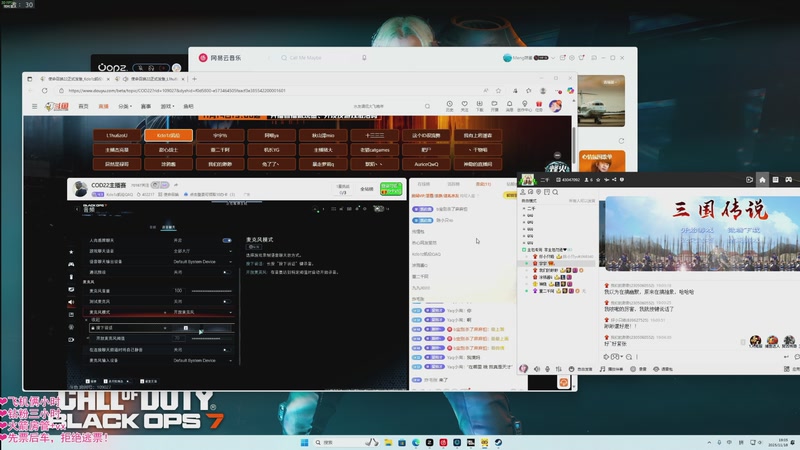The height and width of the screenshot is (450, 800).
Task: Open the voice chat output Default System Device dropdown
Action: tap(203, 262)
